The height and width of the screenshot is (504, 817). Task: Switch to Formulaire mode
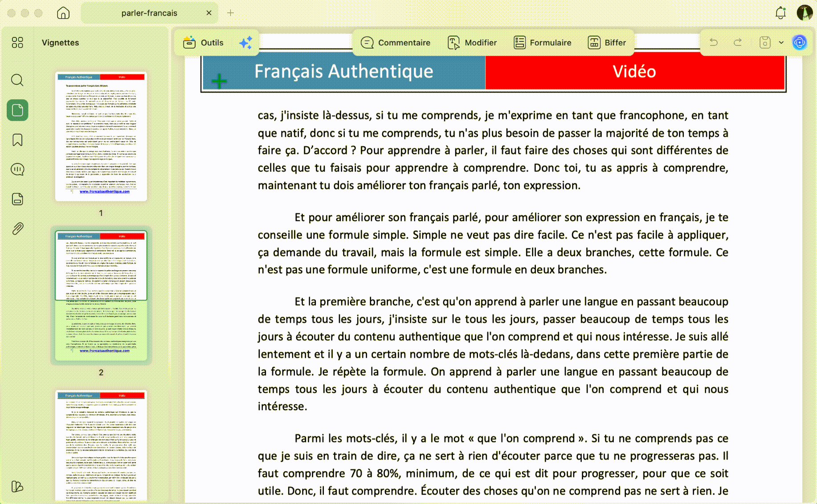click(543, 43)
